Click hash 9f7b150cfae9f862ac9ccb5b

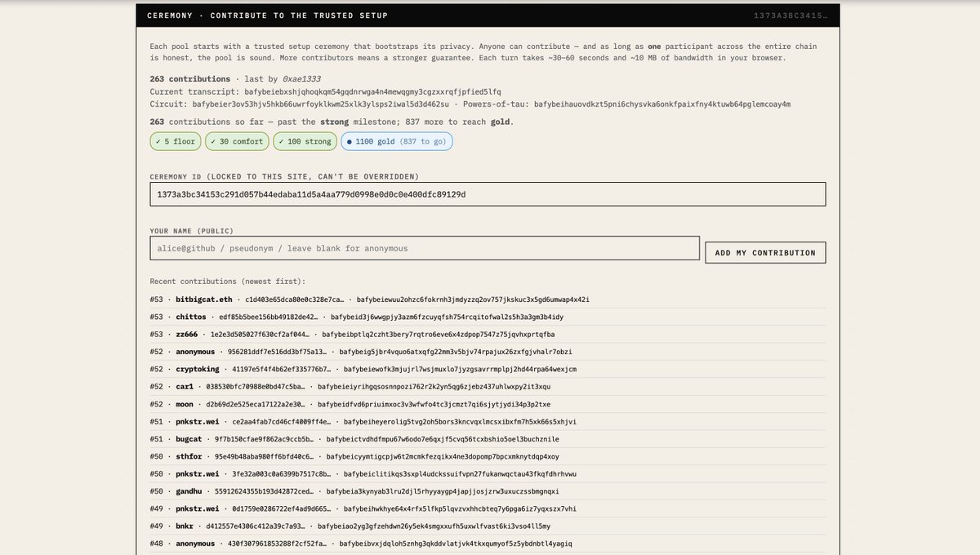coord(265,439)
